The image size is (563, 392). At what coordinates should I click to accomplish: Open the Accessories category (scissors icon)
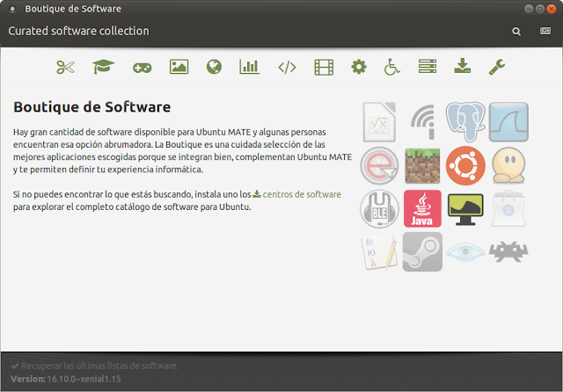65,67
